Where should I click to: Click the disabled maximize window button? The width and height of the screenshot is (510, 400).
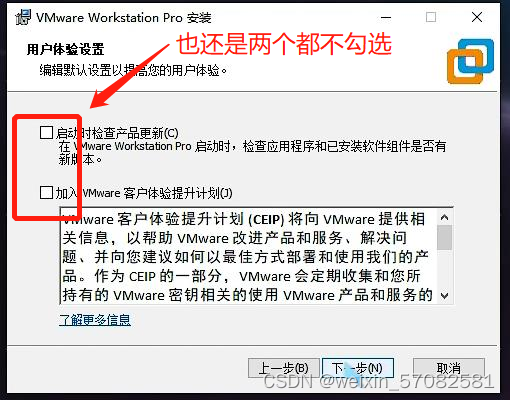431,17
